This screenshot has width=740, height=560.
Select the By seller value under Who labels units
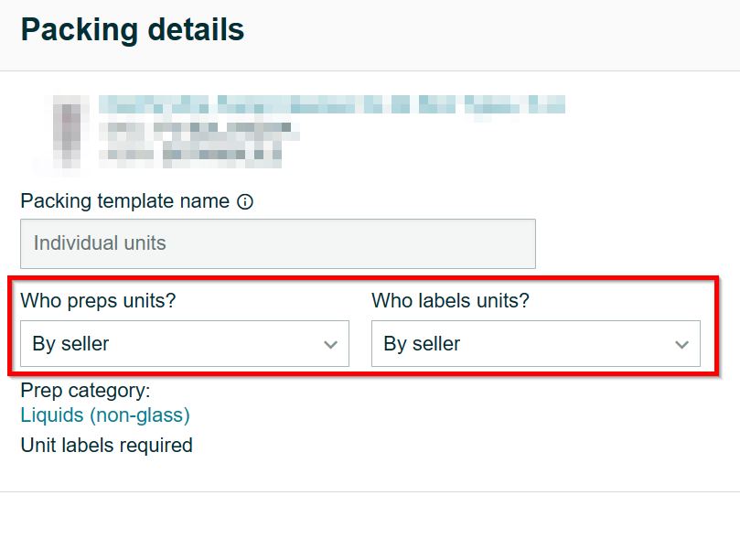[x=422, y=344]
